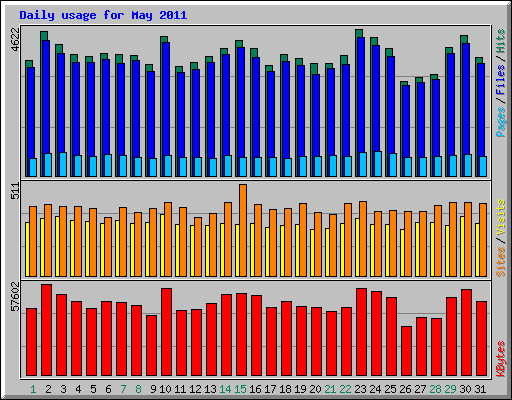
Task: Click day label 23 on x-axis
Action: tap(360, 389)
